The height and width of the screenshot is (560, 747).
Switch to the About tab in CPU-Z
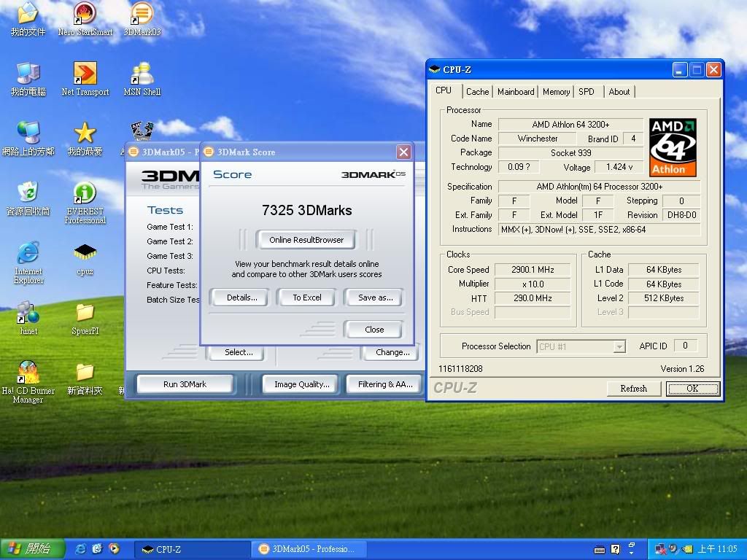(x=619, y=91)
